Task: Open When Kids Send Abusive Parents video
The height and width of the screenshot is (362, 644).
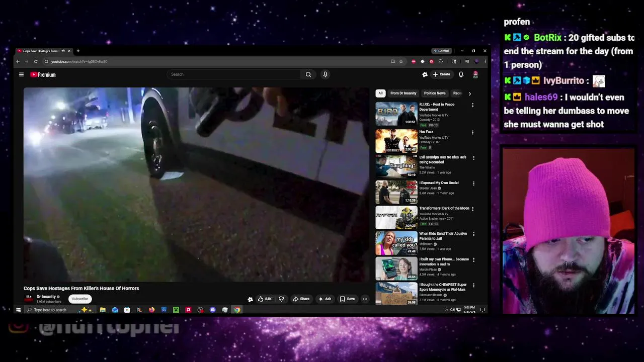Action: pos(443,236)
